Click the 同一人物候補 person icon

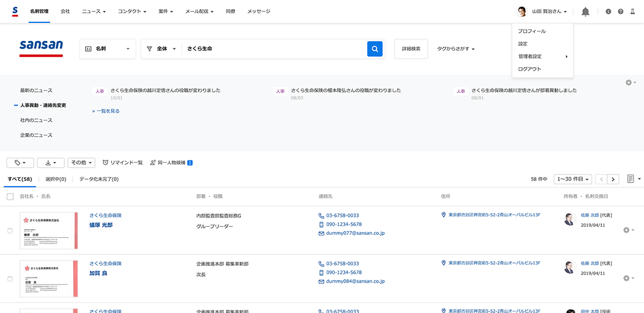tap(153, 163)
